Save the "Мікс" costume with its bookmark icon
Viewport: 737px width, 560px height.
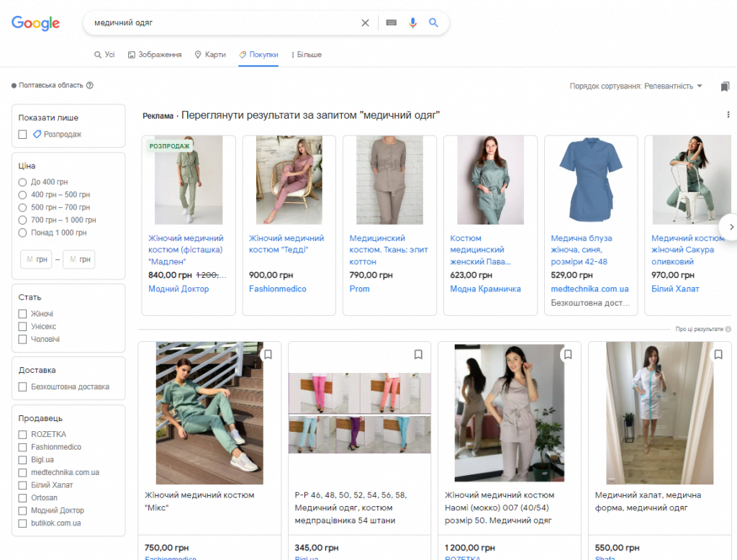point(268,355)
